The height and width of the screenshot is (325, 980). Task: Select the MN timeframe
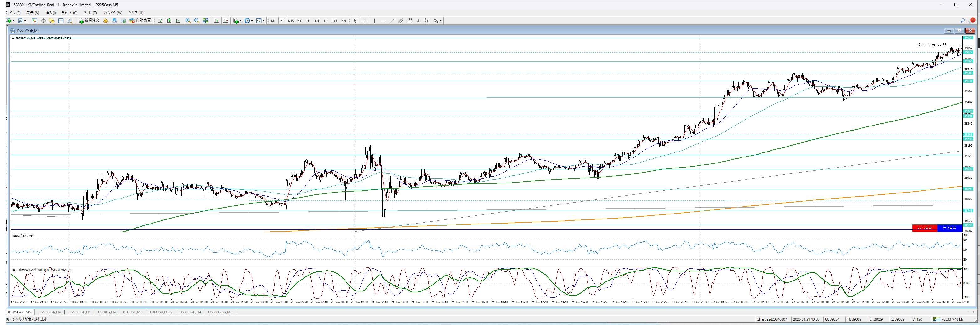(x=343, y=21)
